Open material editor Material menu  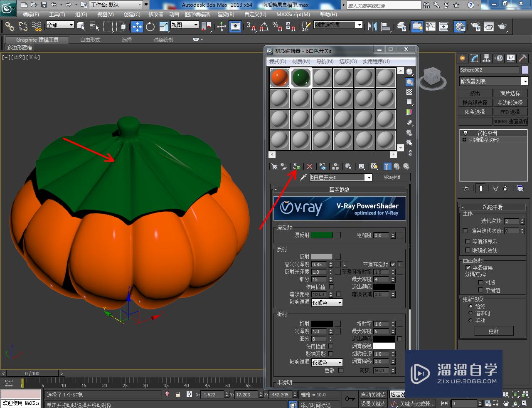(301, 61)
